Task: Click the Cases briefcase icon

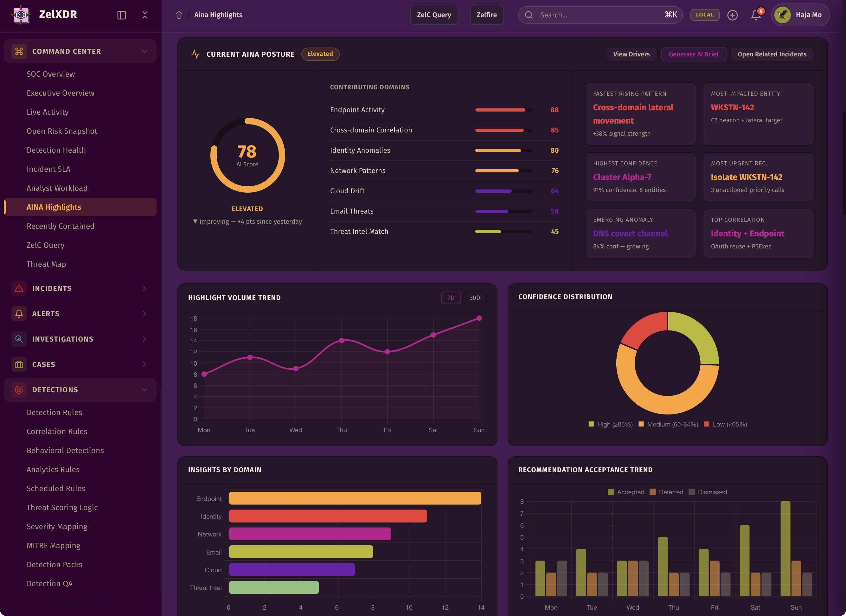Action: click(19, 364)
